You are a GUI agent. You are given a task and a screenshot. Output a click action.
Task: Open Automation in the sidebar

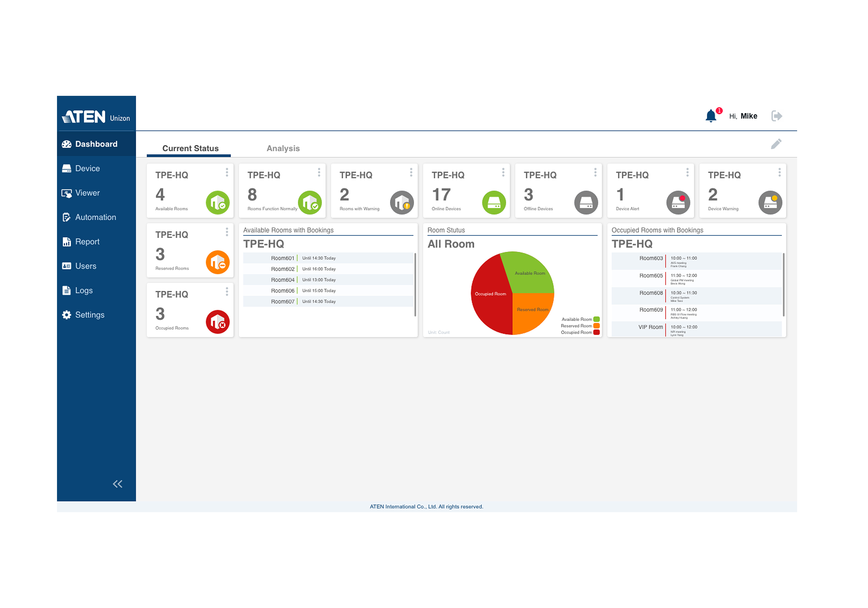(95, 217)
